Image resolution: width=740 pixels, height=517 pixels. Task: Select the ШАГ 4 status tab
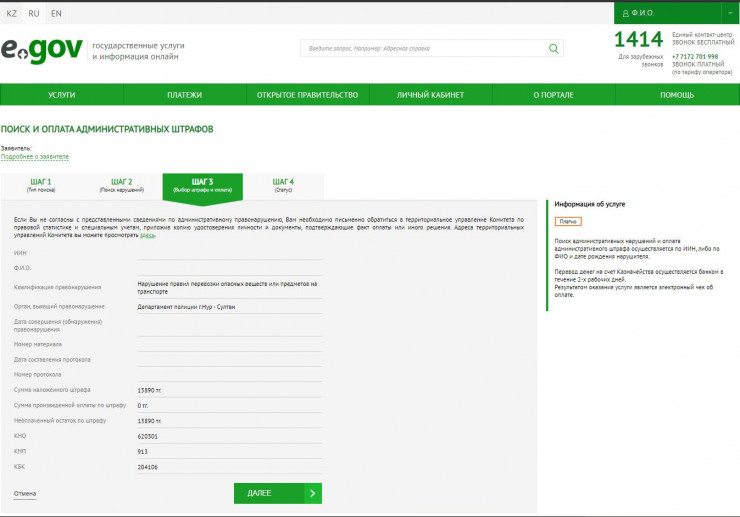(283, 185)
